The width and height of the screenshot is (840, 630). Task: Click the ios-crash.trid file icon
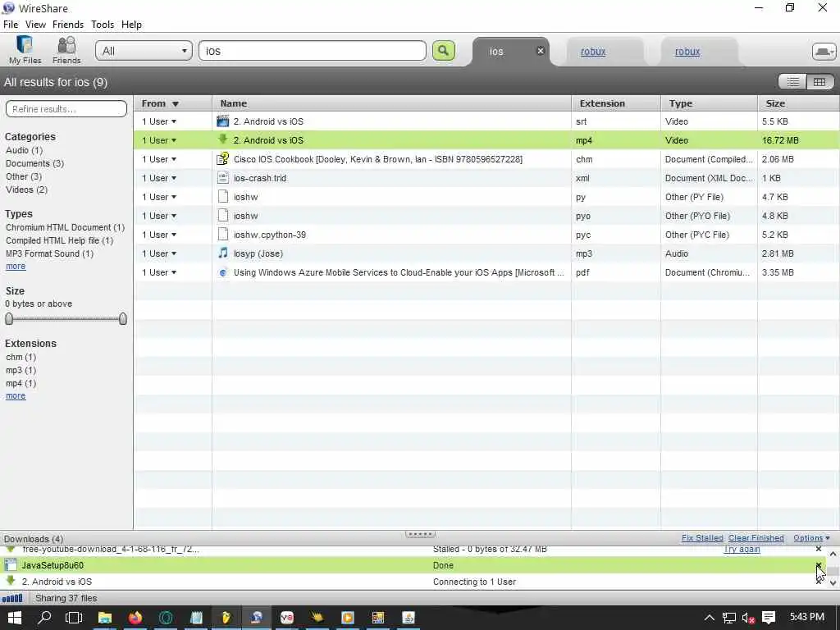[223, 178]
